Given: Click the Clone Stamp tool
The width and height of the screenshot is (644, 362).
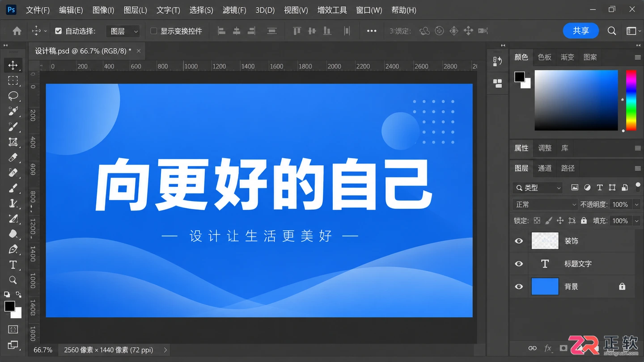Looking at the screenshot, I should (x=13, y=203).
